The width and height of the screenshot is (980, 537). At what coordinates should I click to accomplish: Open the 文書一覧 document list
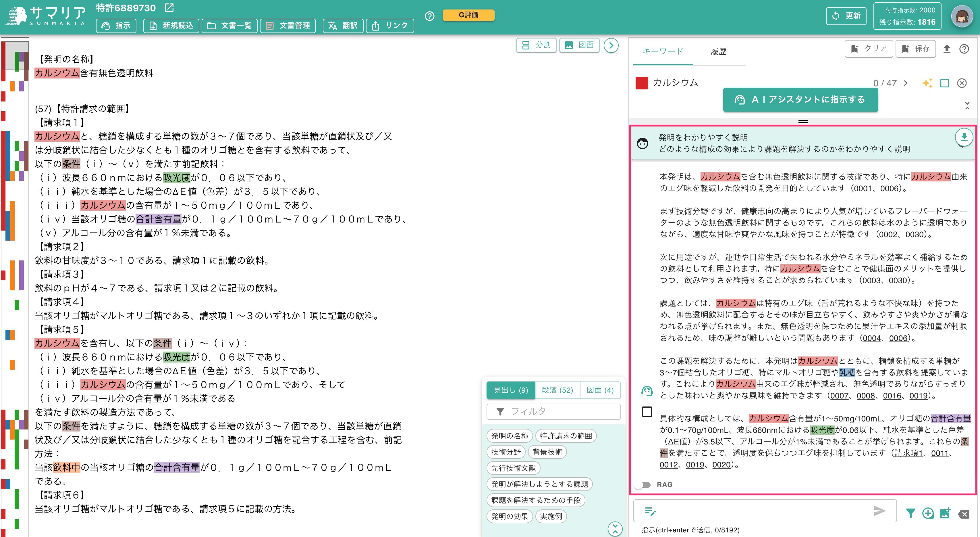click(x=229, y=26)
